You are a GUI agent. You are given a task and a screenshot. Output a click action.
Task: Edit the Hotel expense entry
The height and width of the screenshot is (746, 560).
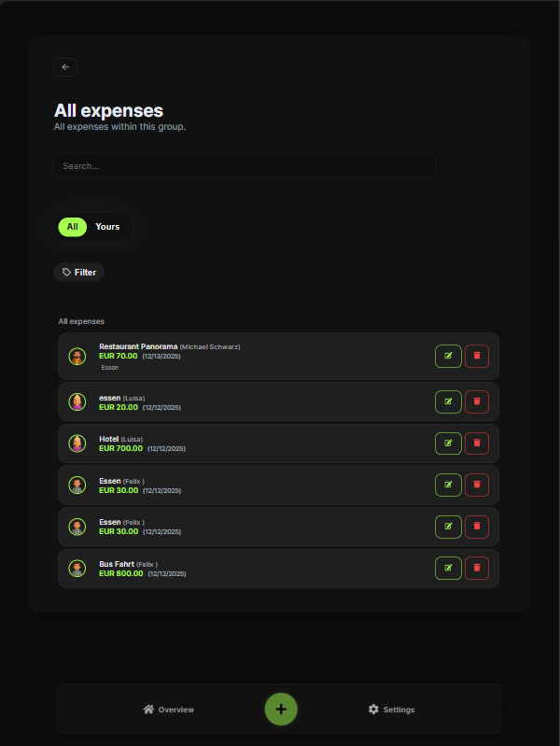(x=448, y=443)
